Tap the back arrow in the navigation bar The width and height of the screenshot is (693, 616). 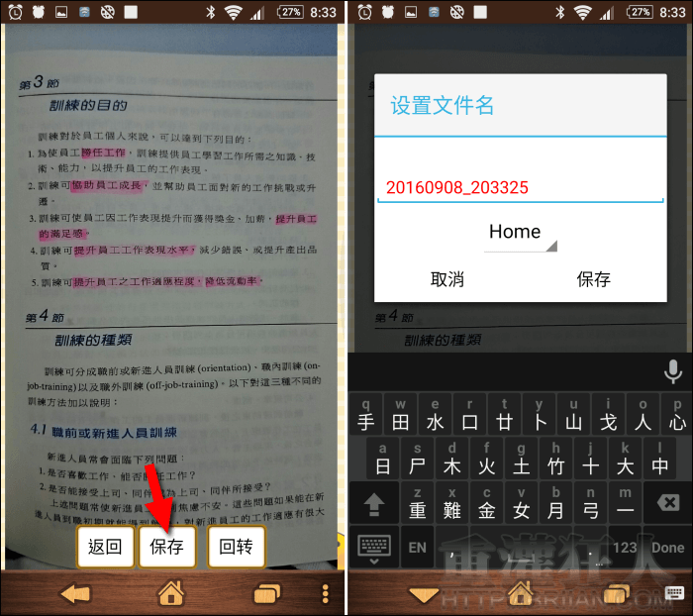pos(75,594)
